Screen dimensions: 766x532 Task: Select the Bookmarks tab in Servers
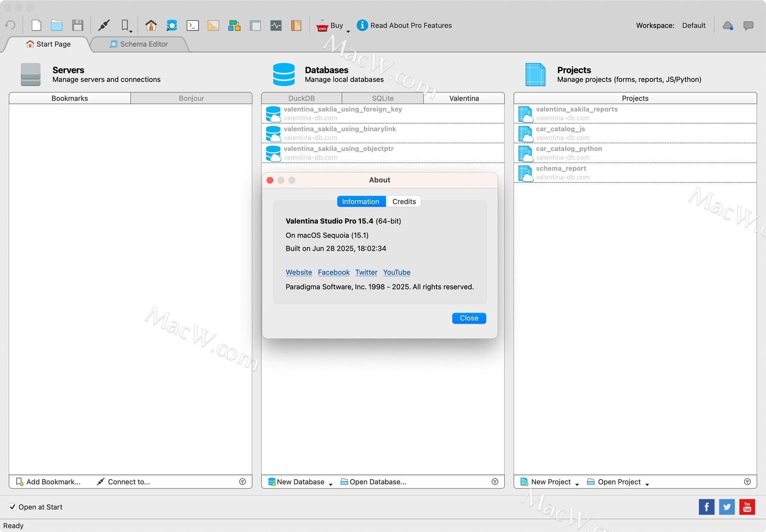coord(69,98)
